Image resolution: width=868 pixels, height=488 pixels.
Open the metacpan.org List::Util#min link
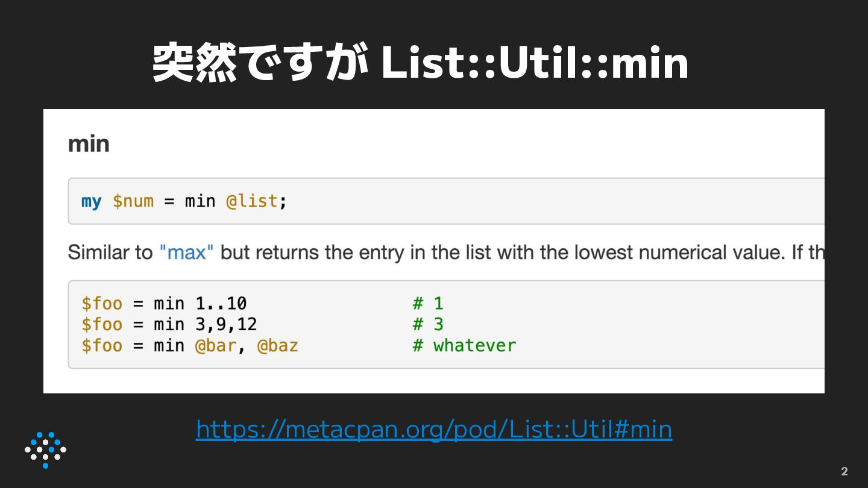click(x=433, y=430)
